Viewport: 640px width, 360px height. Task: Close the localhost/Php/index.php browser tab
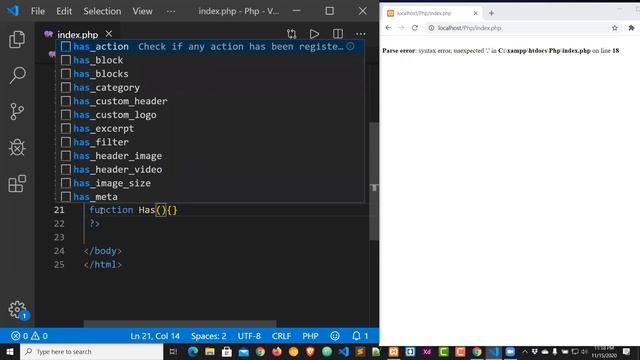476,13
